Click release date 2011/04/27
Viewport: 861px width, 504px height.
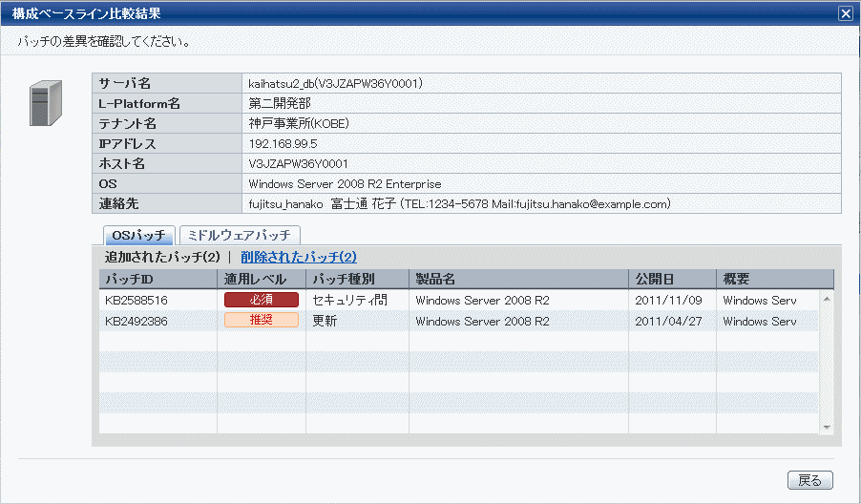668,321
